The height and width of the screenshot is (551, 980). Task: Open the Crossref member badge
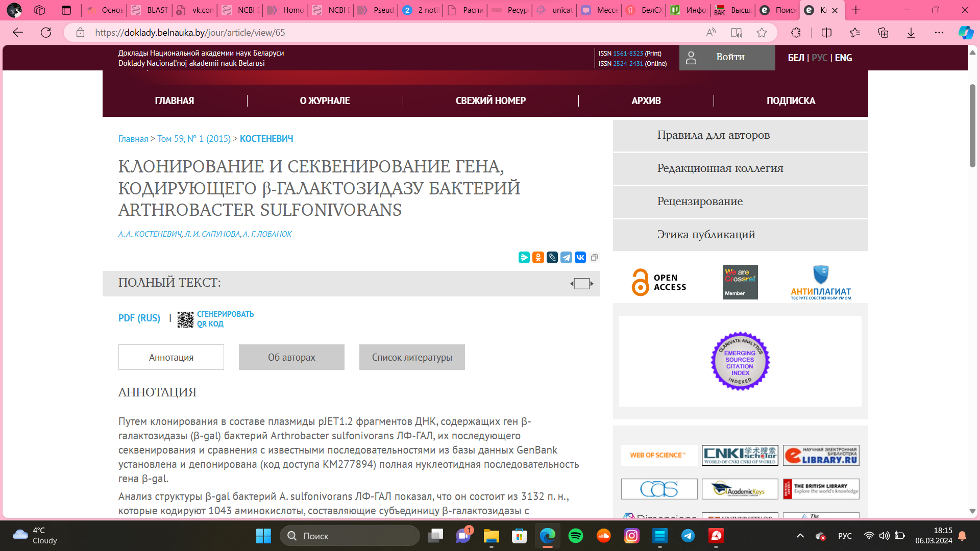(740, 282)
